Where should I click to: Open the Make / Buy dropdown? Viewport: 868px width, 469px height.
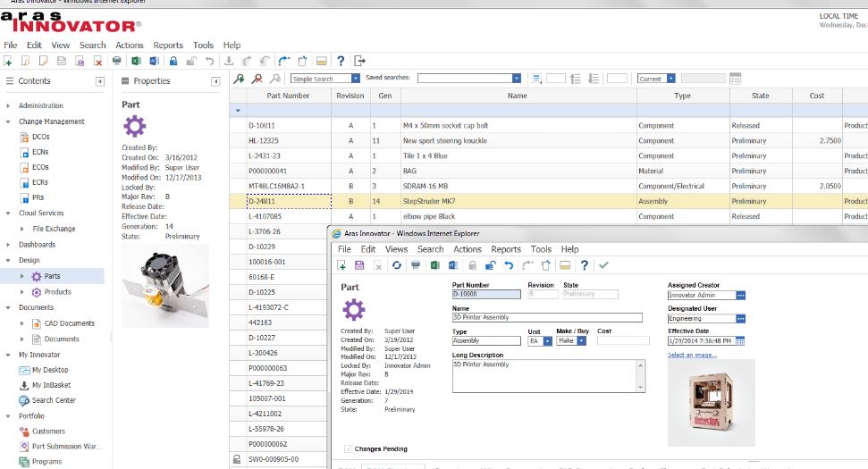click(581, 341)
